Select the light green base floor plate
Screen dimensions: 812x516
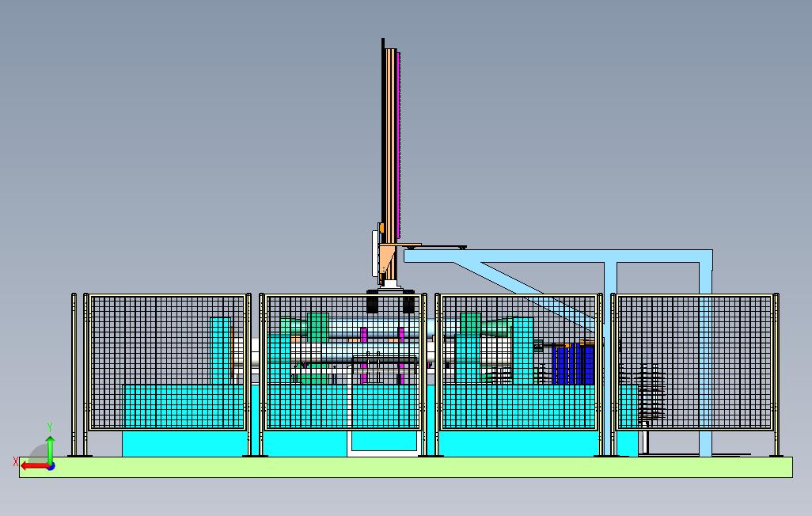pos(406,467)
